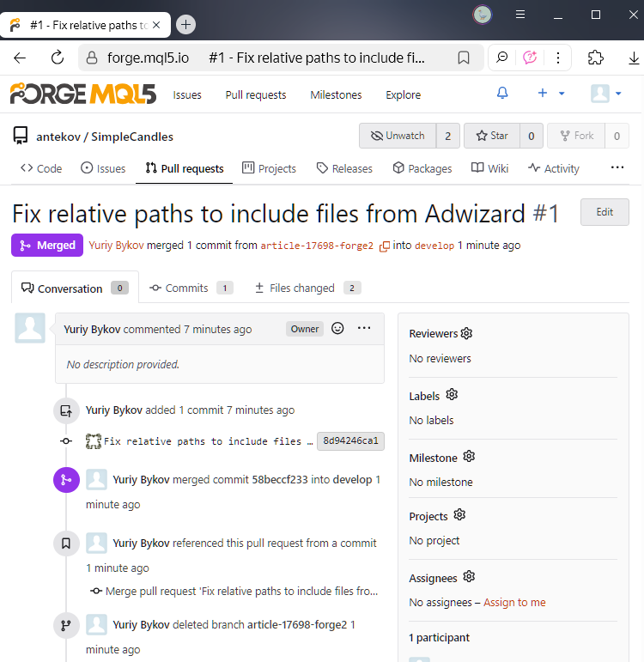Click Yuriy Bykov avatar beside comment
The width and height of the screenshot is (644, 662).
click(x=30, y=328)
